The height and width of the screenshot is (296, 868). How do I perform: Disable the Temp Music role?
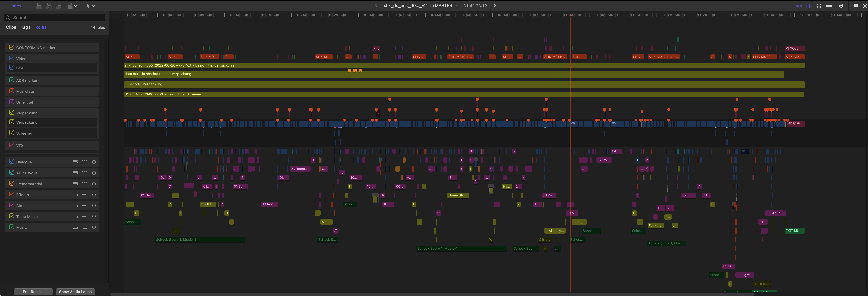12,216
